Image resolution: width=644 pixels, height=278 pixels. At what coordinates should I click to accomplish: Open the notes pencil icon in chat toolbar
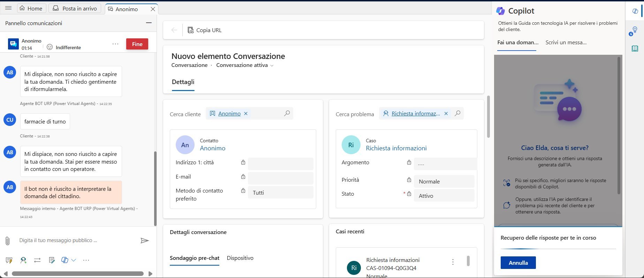[52, 260]
